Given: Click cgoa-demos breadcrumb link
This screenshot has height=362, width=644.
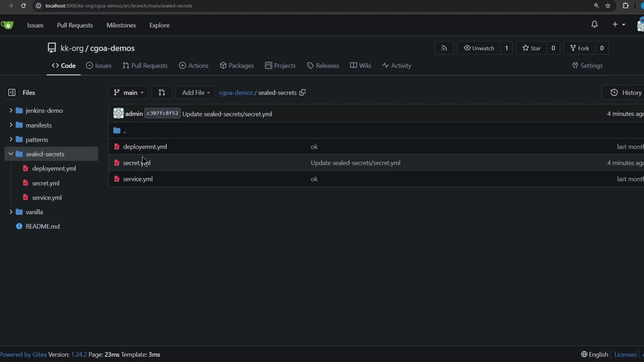Looking at the screenshot, I should (x=236, y=93).
